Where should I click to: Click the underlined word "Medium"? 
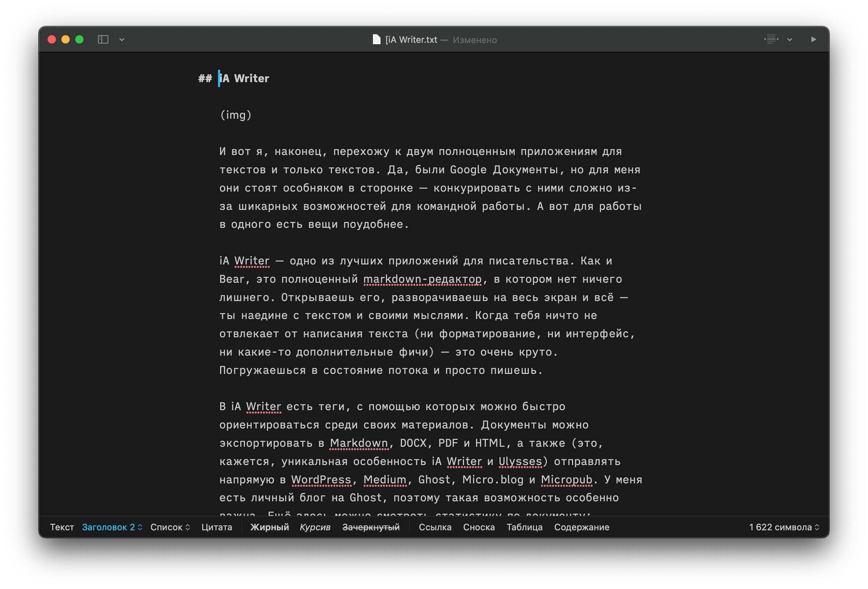[x=385, y=480]
